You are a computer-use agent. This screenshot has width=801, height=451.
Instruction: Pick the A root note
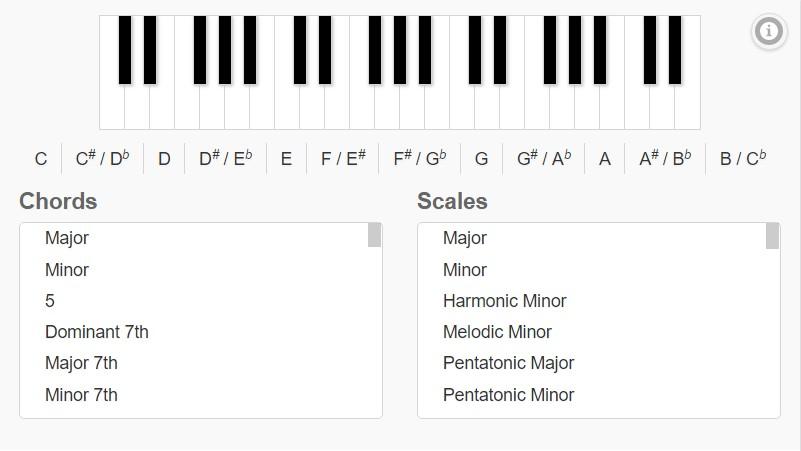point(605,158)
